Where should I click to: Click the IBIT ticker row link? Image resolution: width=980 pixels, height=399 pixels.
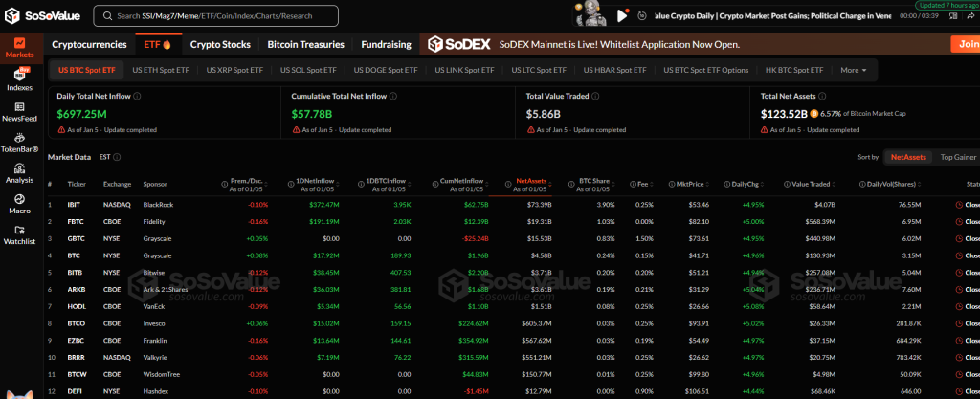(x=76, y=204)
